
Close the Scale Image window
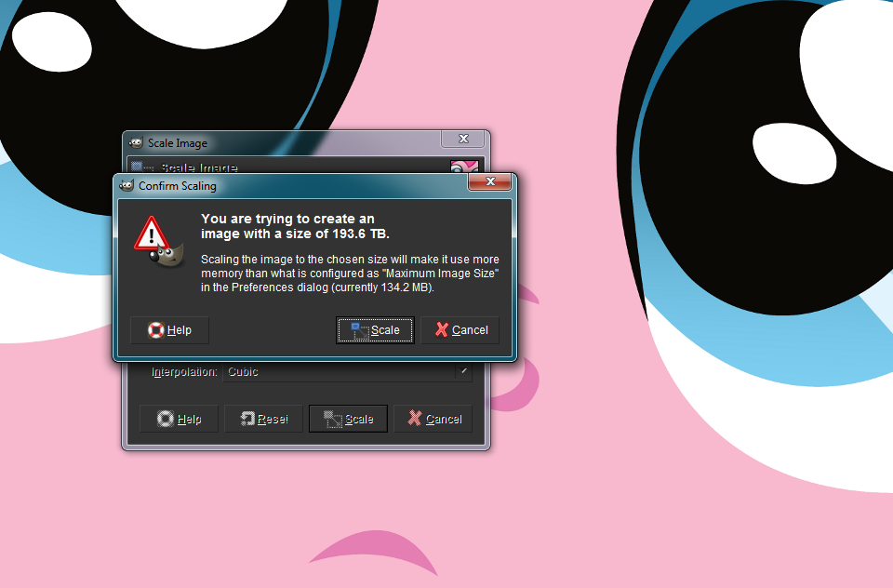463,139
